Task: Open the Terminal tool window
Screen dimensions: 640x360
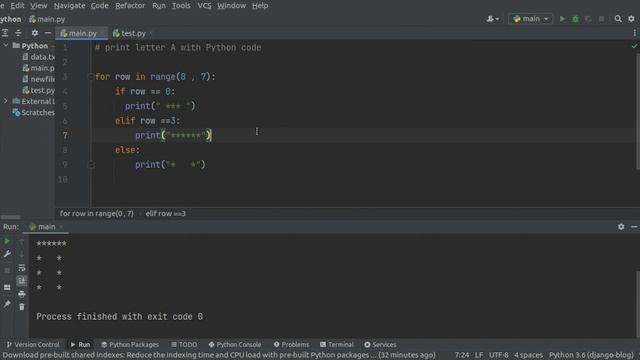Action: tap(337, 344)
